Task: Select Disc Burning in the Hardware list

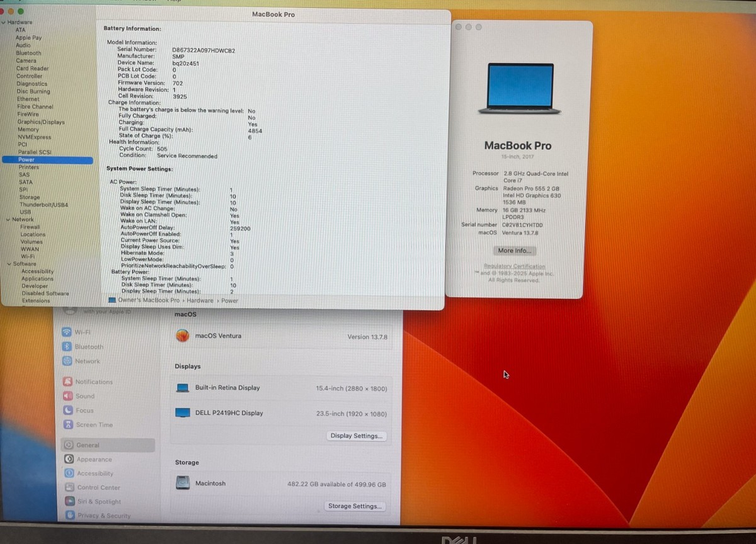Action: (33, 91)
